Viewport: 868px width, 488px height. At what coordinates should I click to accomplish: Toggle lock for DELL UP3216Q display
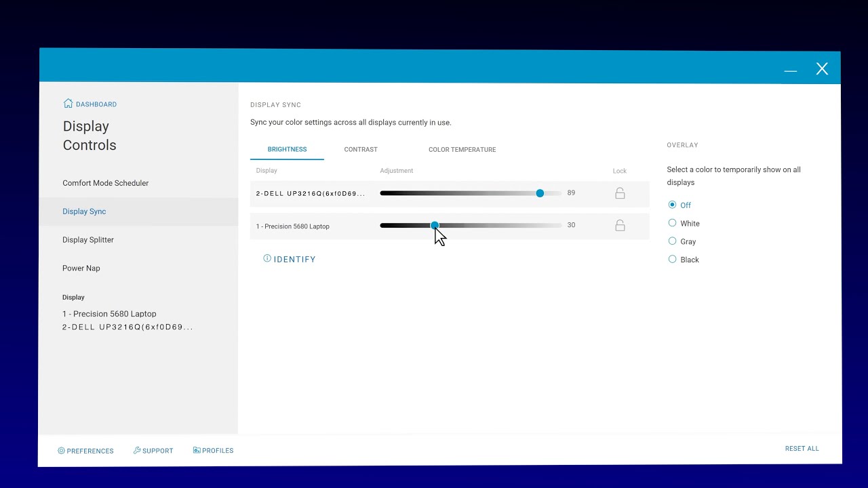pos(620,193)
